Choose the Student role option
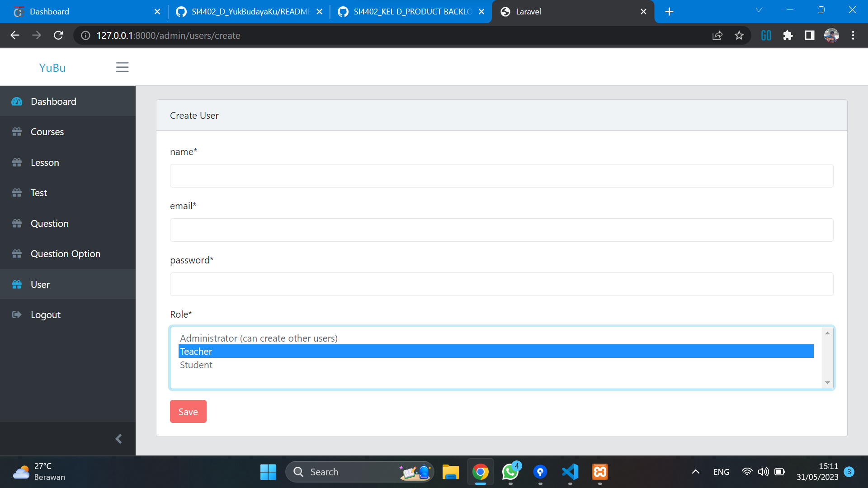Viewport: 868px width, 488px height. pyautogui.click(x=196, y=365)
